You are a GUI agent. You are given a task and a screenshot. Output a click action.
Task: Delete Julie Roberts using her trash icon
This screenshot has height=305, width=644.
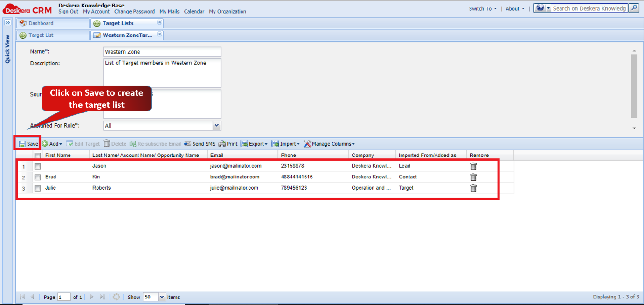click(473, 188)
